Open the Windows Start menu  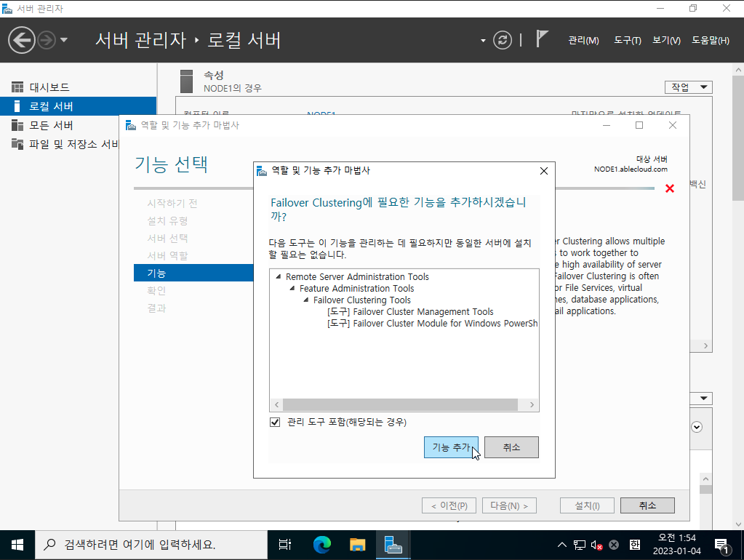tap(17, 545)
